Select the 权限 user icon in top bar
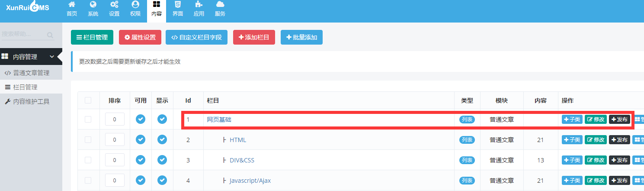 point(135,5)
